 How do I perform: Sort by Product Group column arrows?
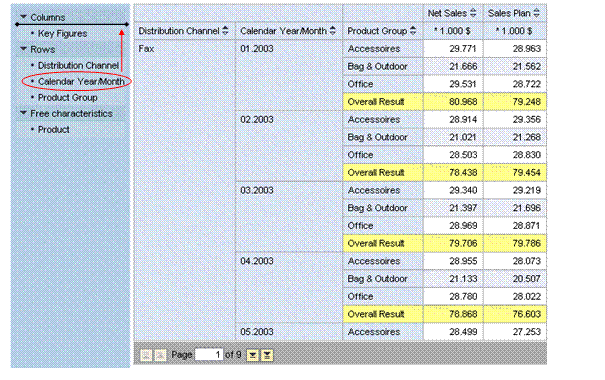coord(413,31)
